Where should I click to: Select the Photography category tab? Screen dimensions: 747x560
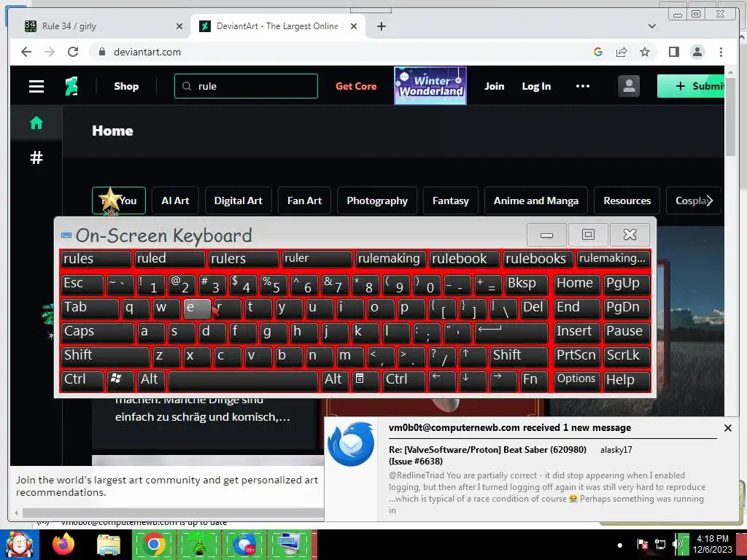coord(377,201)
